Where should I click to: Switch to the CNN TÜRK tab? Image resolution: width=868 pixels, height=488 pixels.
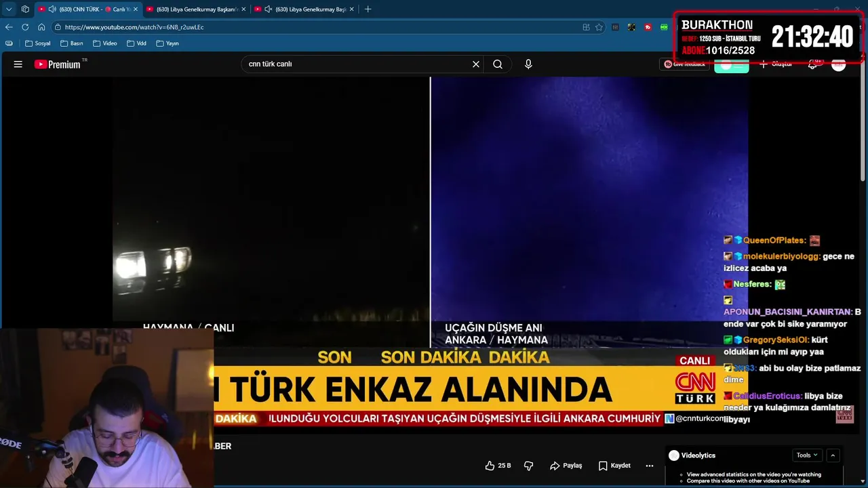pos(87,9)
